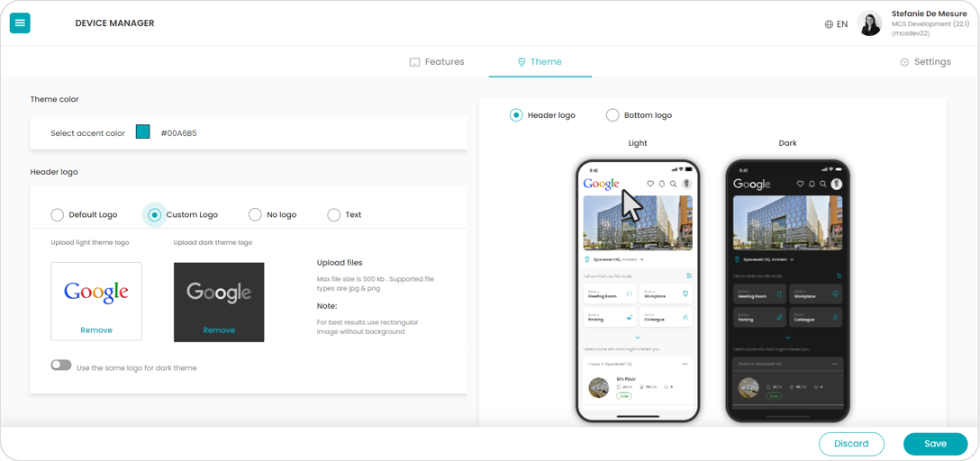The height and width of the screenshot is (461, 980).
Task: Tap Parking card in Dark preview
Action: [x=759, y=317]
